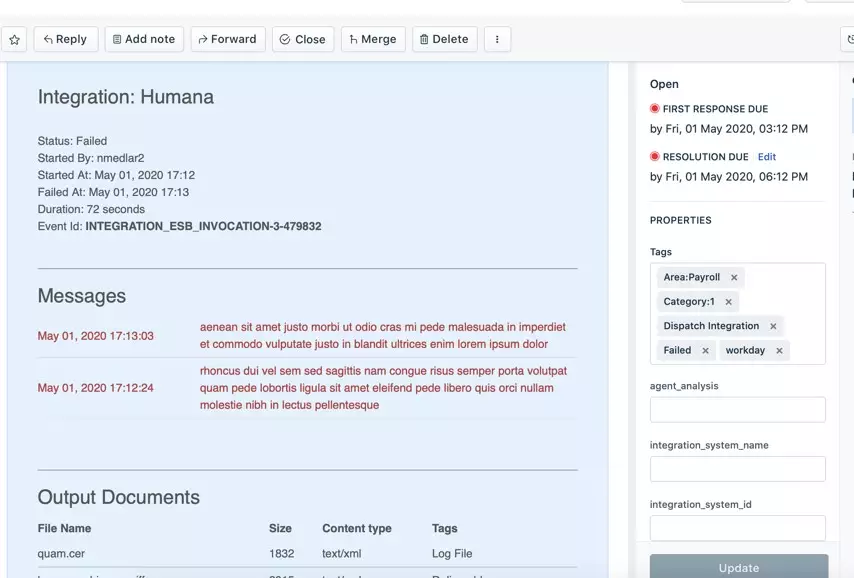
Task: Click the Status: Failed line
Action: tap(72, 141)
